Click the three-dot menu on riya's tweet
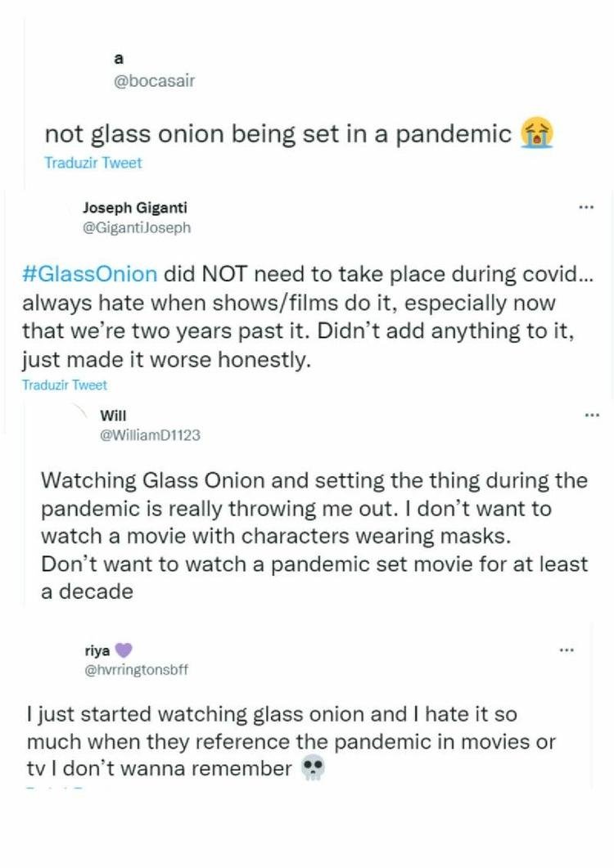This screenshot has height=868, width=614. (567, 650)
